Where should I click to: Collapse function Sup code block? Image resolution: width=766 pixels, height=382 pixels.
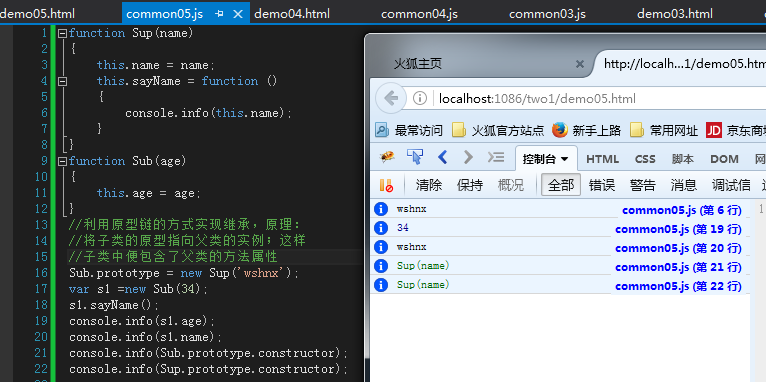tap(62, 34)
